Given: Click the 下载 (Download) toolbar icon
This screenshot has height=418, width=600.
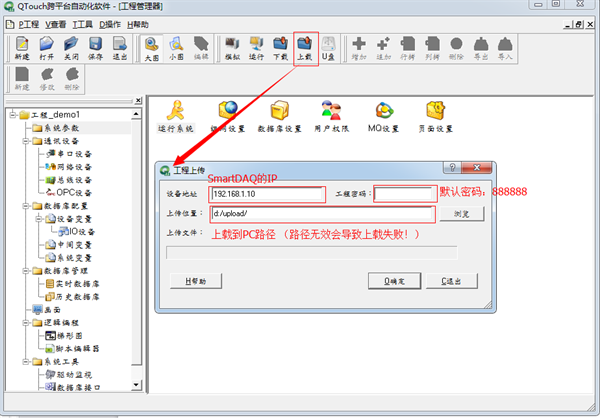Looking at the screenshot, I should coord(281,49).
